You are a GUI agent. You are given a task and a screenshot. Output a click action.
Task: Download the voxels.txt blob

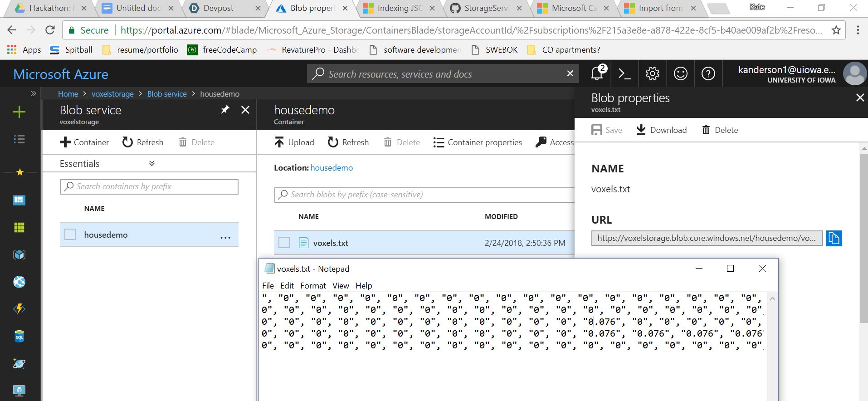tap(662, 130)
